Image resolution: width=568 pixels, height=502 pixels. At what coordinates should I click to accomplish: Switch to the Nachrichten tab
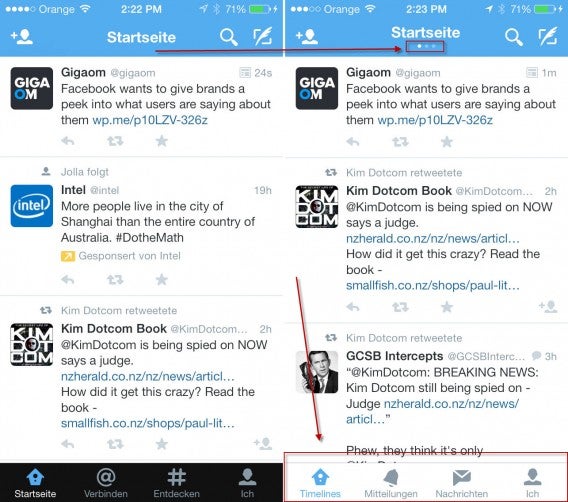462,483
